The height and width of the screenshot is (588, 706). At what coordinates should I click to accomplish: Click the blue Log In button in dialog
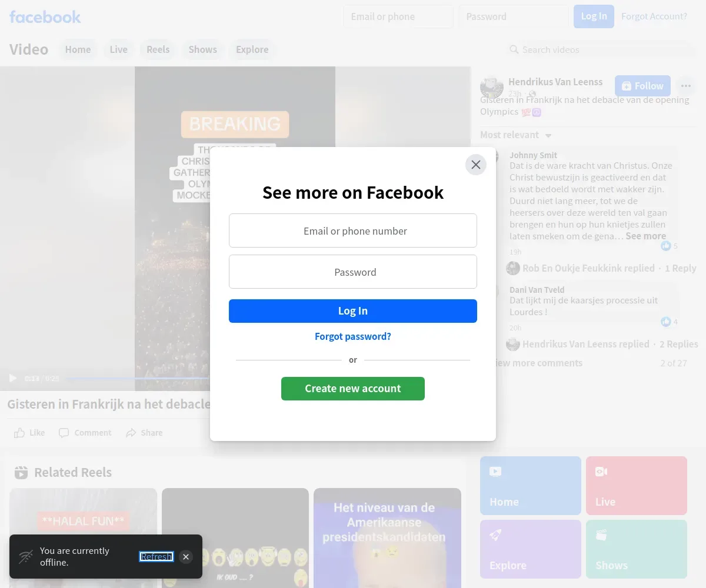tap(353, 311)
